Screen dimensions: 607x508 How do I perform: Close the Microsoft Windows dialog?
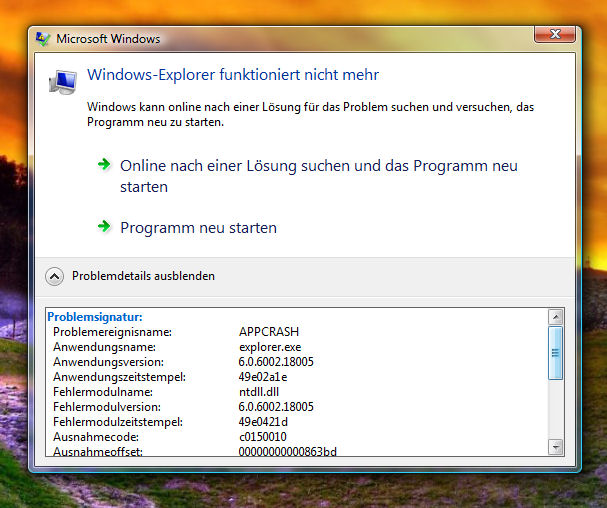555,34
